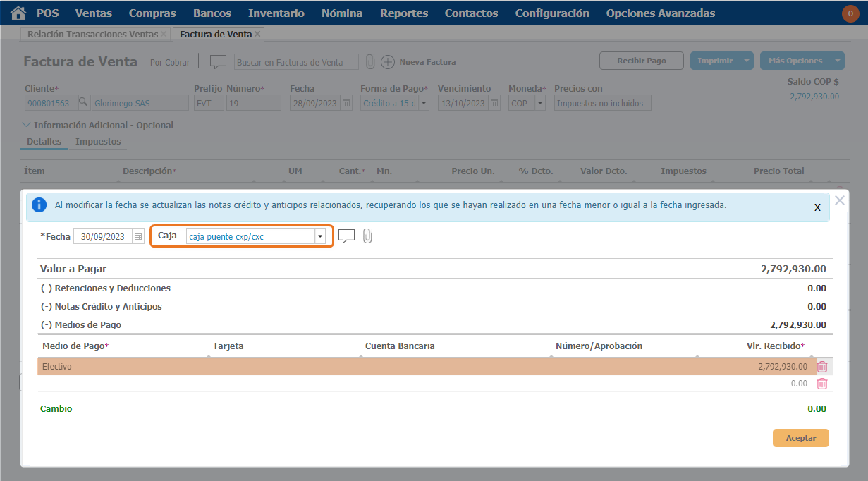Close the payment dialog with X
This screenshot has height=481, width=868.
[x=839, y=200]
